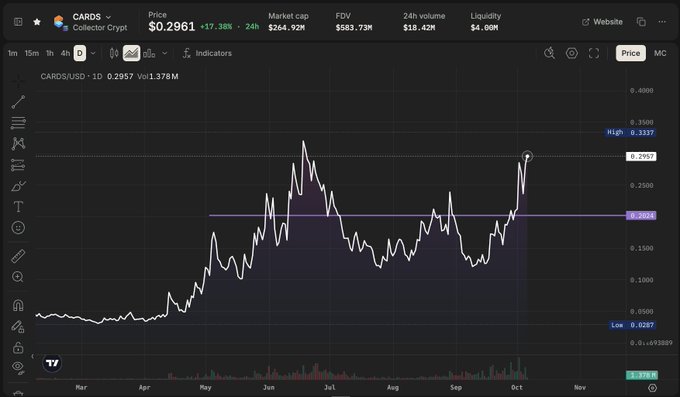Click the quick search chart icon

(549, 53)
